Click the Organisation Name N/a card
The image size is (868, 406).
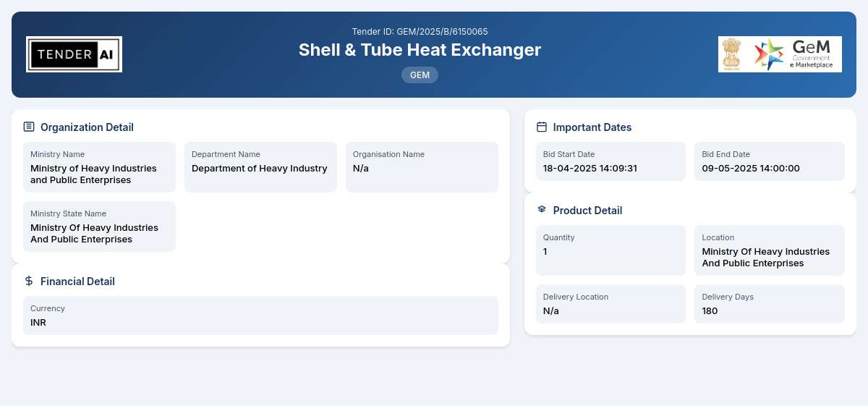pos(422,167)
